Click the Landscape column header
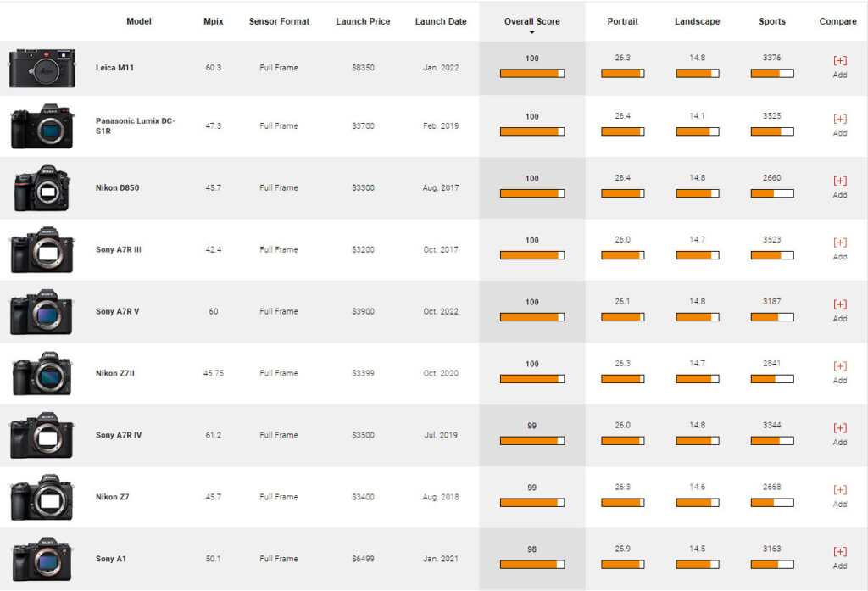Screen dimensions: 868x591 pos(698,21)
